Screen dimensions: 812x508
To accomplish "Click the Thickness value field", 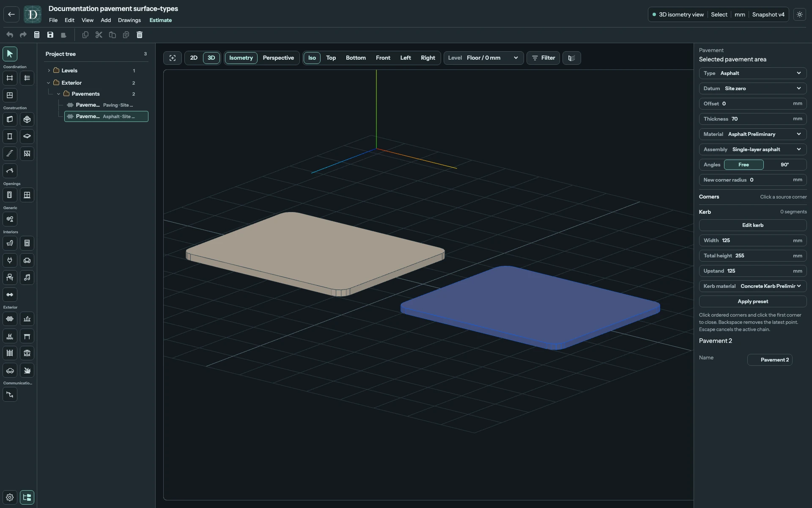I will coord(753,119).
